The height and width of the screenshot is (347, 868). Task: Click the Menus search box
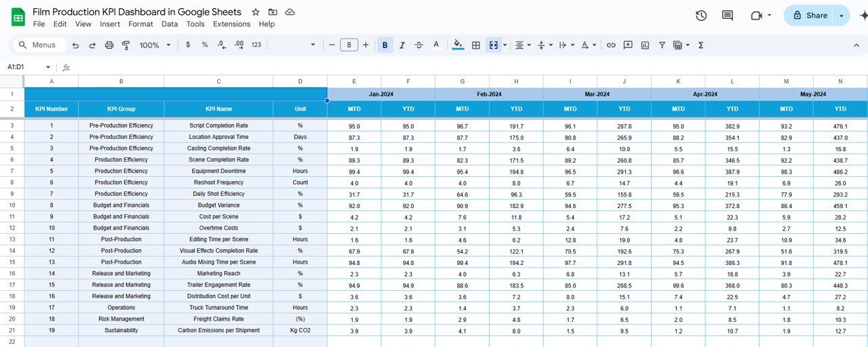(x=39, y=45)
